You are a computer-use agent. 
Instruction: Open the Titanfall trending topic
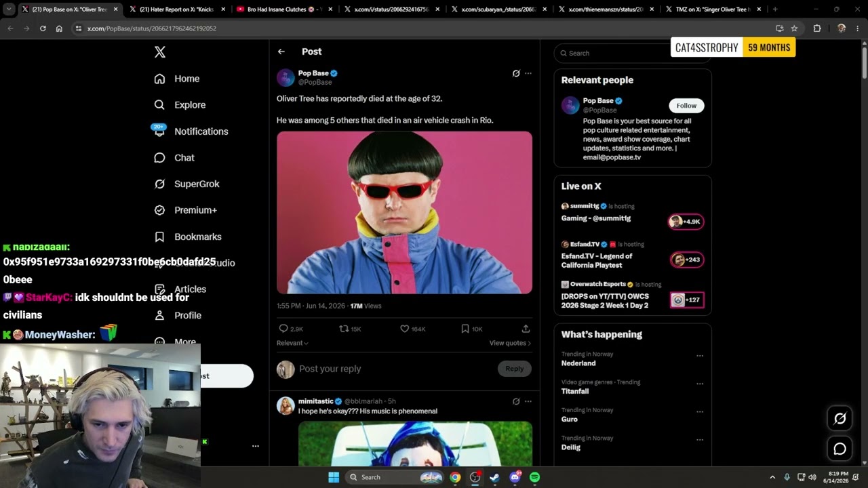[x=575, y=391]
